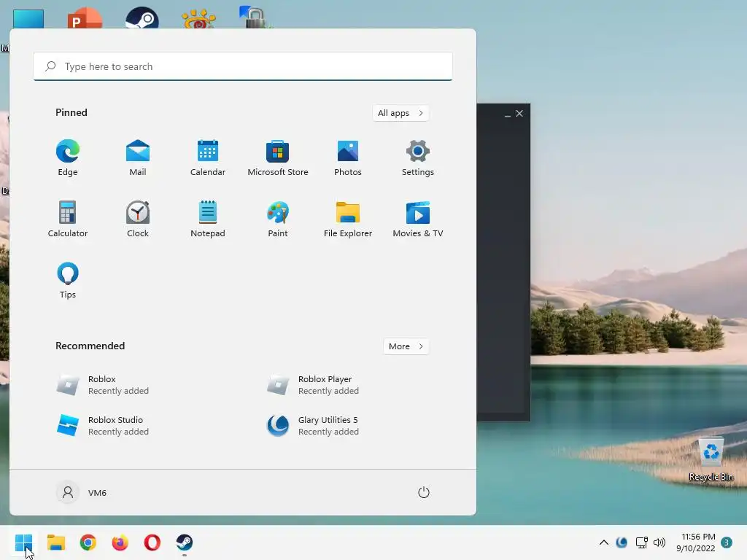Open File Explorer from pinned apps
Viewport: 747px width, 560px height.
348,219
